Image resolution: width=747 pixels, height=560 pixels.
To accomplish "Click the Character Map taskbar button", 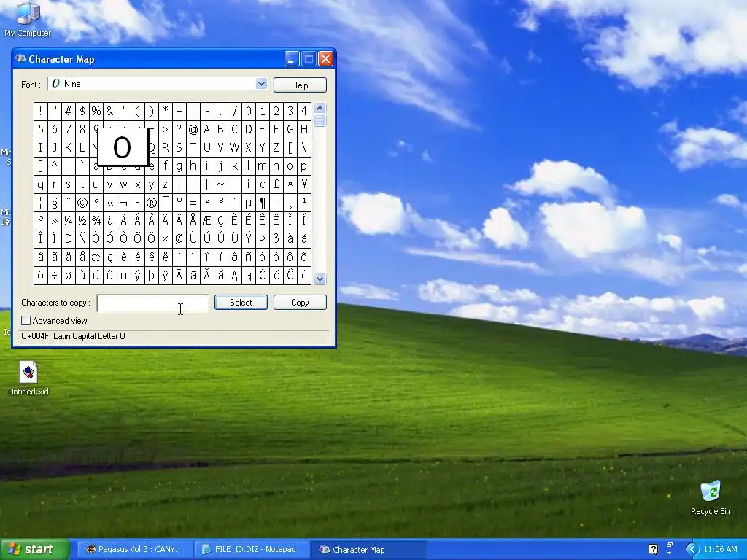I will tap(368, 549).
